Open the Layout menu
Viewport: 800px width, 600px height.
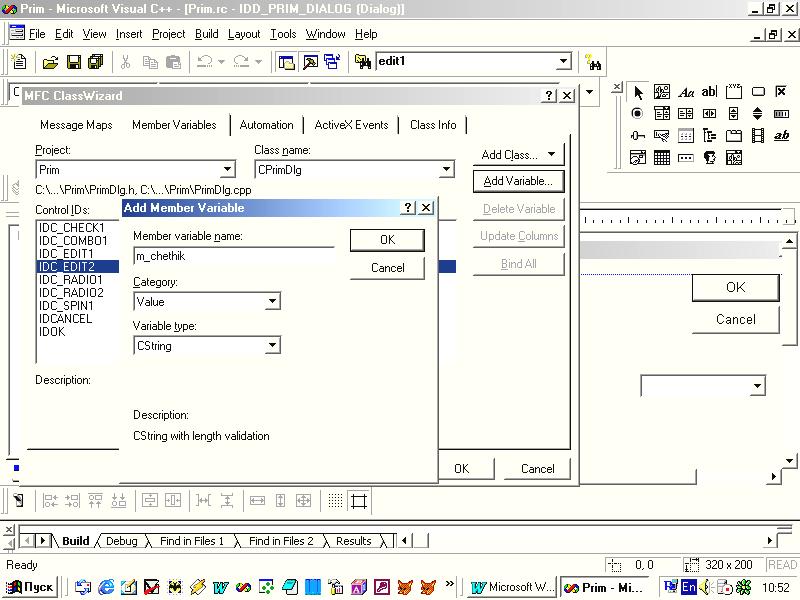point(244,34)
